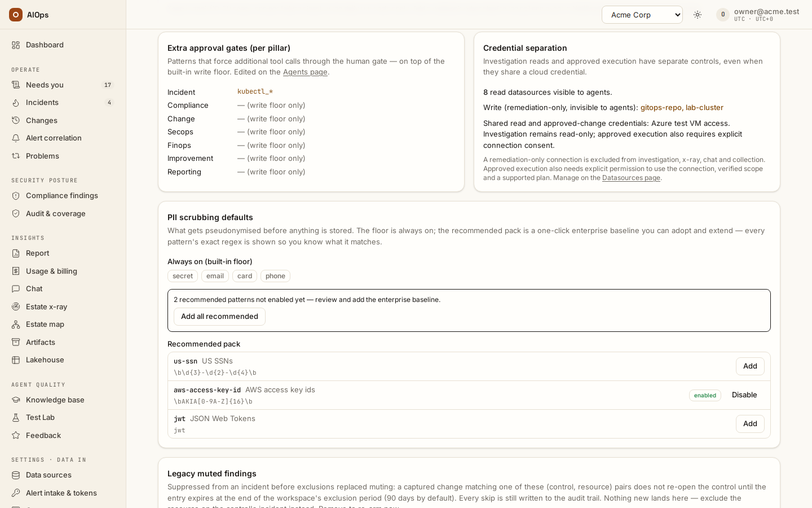Click the user avatar circle
Screen dimensions: 812x508
coord(723,15)
